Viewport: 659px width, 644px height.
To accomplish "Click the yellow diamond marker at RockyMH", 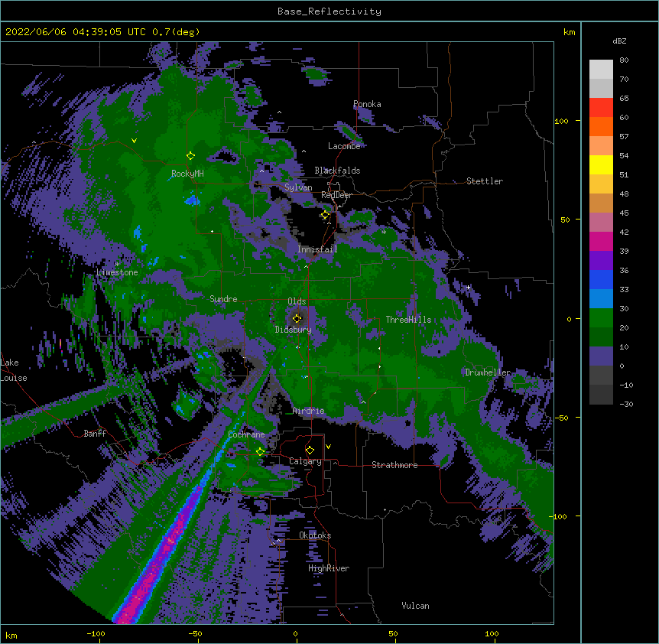I will point(190,156).
